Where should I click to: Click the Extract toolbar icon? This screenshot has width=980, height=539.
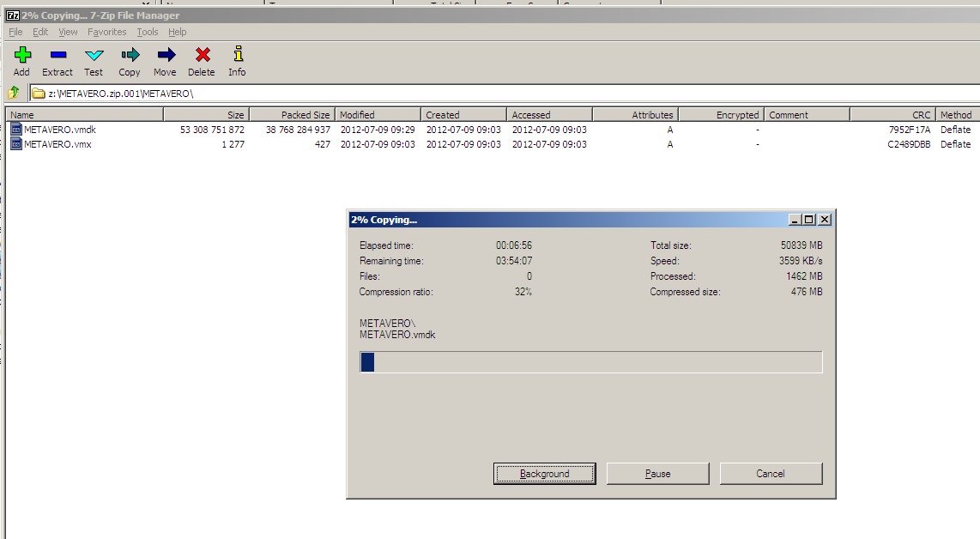[58, 55]
